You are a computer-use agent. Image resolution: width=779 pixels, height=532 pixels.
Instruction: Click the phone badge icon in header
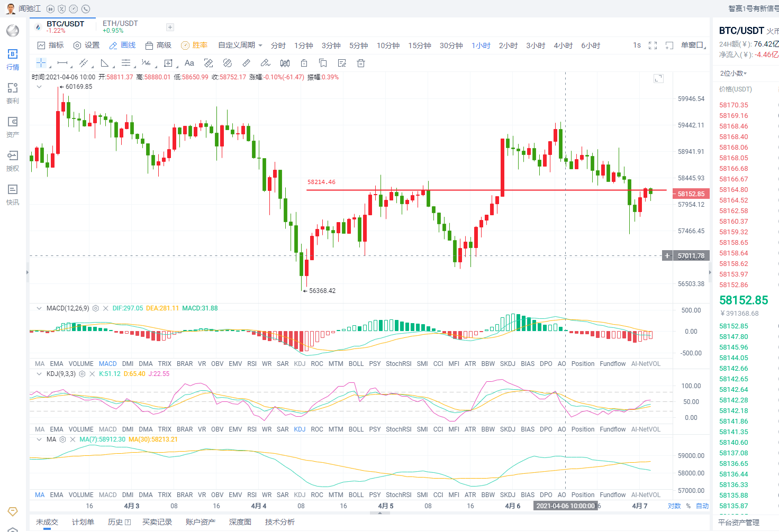86,9
